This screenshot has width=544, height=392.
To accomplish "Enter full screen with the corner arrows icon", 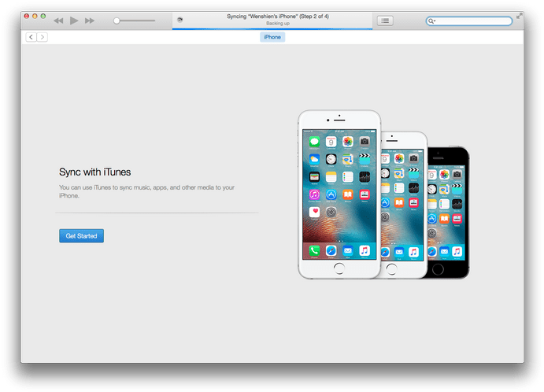I will click(x=519, y=16).
